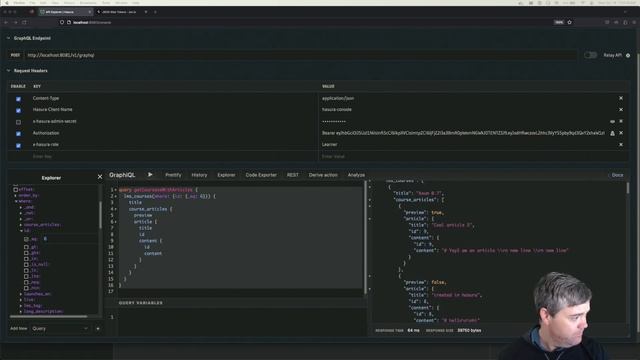Expand the long_description node in Explorer
This screenshot has width=640, height=360.
[21, 311]
